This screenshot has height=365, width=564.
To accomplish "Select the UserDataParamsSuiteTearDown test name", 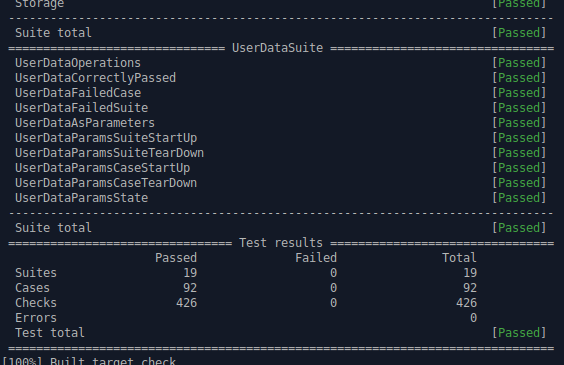I will 109,153.
